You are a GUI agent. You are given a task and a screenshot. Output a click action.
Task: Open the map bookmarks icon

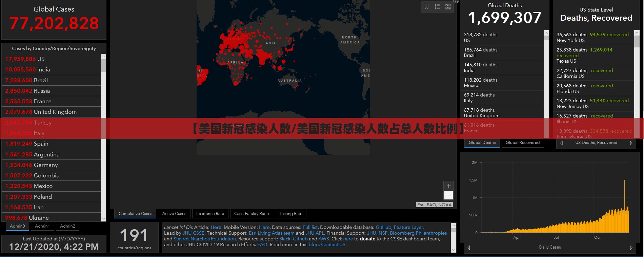[x=427, y=6]
